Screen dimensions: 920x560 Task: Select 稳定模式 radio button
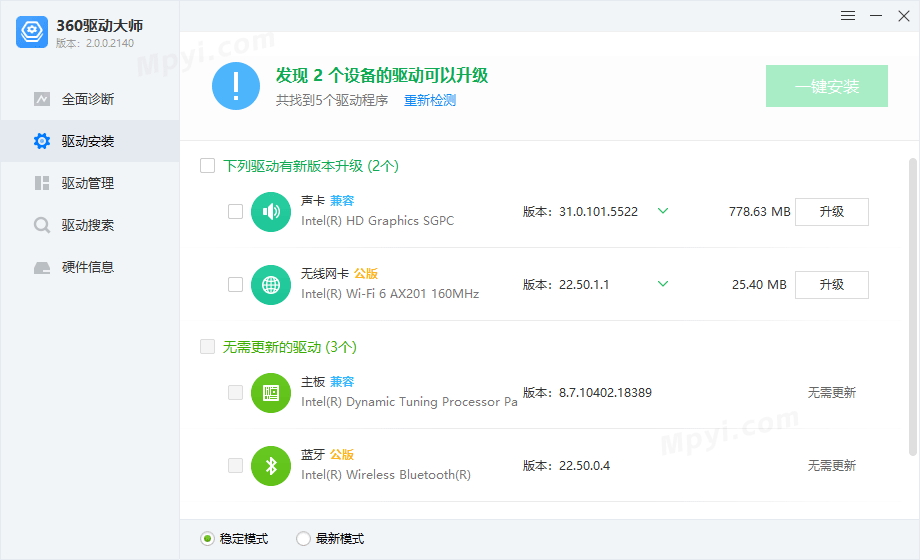point(207,539)
